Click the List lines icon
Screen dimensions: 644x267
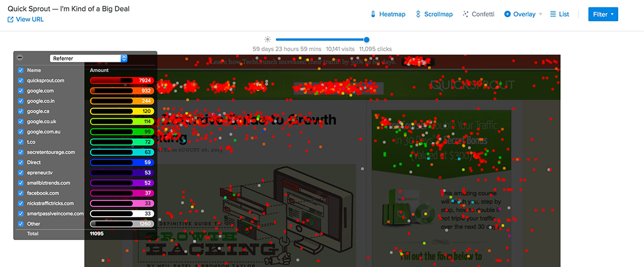click(553, 14)
